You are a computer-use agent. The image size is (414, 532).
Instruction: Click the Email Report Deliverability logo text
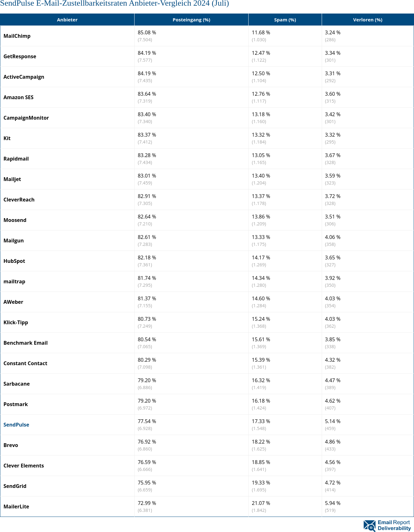[394, 525]
